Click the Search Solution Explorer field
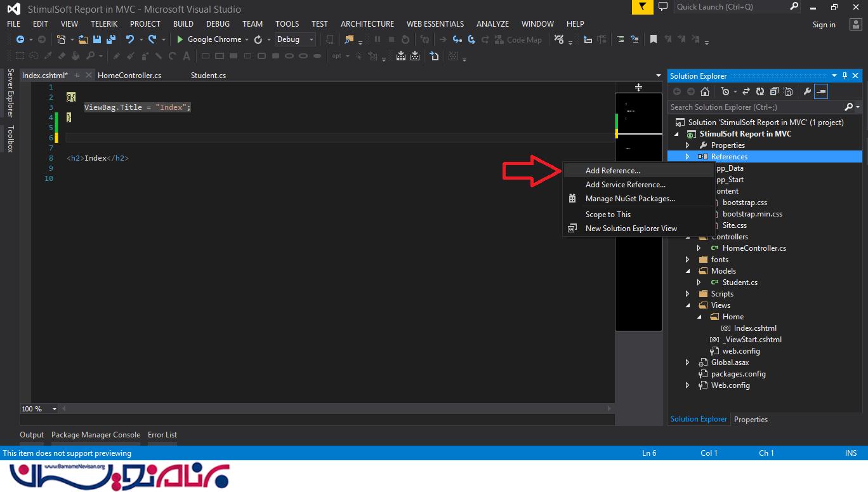The image size is (868, 492). 755,107
